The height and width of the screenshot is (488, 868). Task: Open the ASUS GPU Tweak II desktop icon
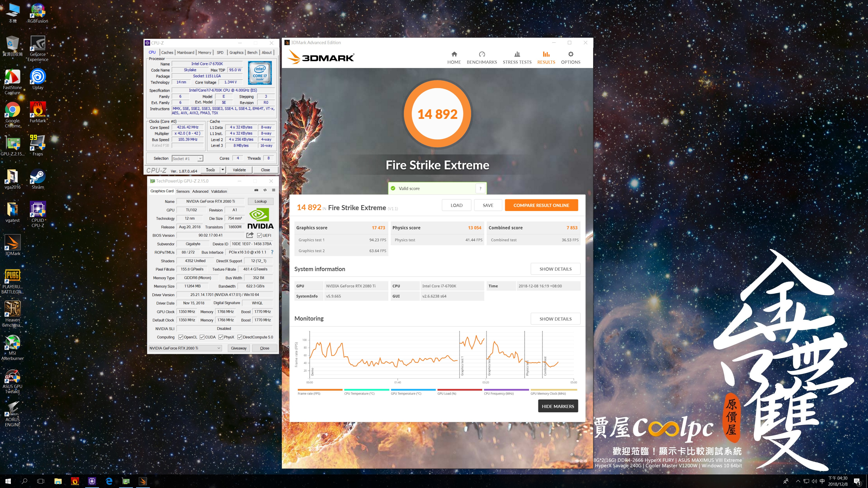tap(12, 381)
